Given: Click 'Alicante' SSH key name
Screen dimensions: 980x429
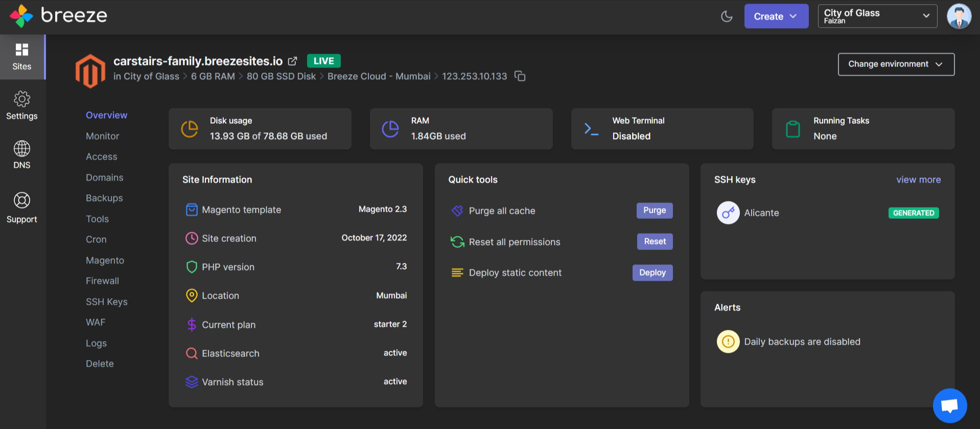Looking at the screenshot, I should point(761,213).
